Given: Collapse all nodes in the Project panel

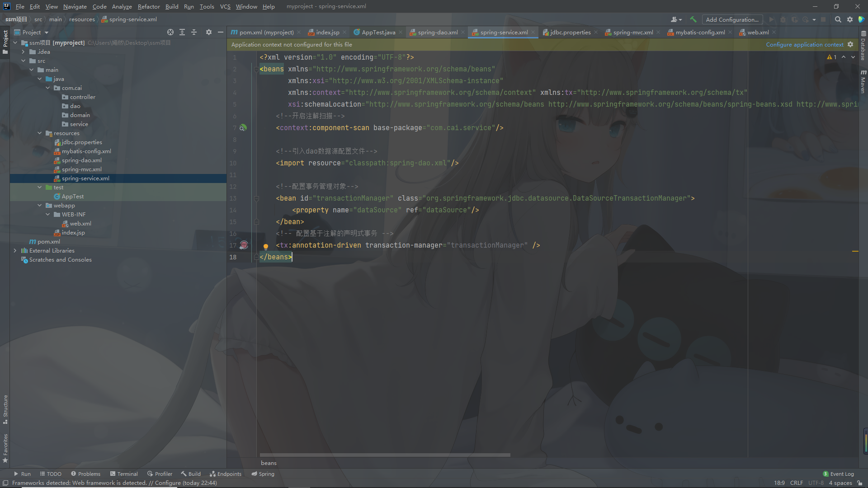Looking at the screenshot, I should coord(194,32).
